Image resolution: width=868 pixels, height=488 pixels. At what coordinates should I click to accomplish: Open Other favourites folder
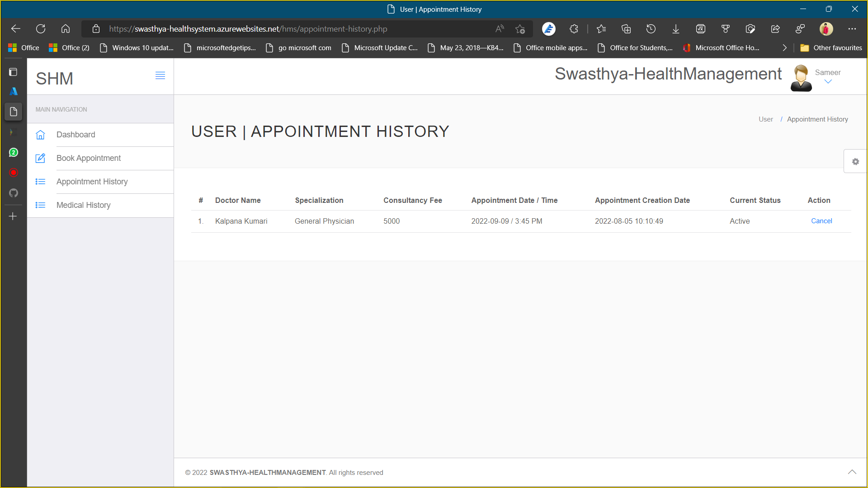[831, 48]
